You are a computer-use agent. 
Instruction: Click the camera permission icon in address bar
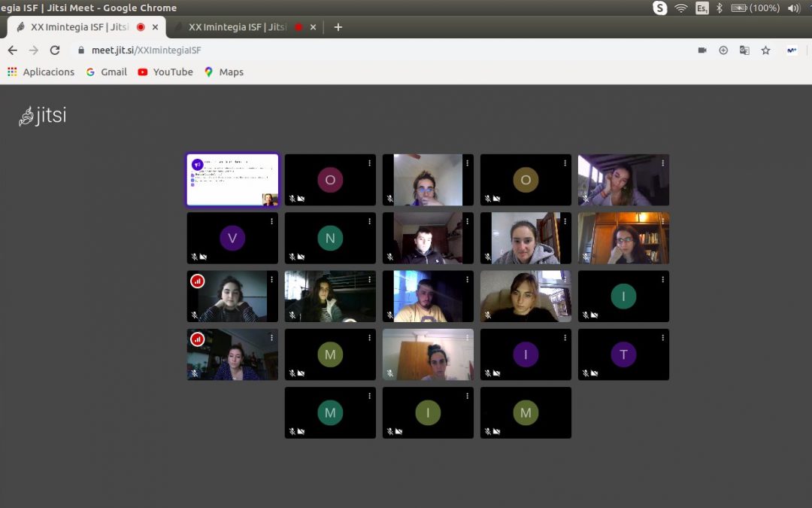[702, 50]
